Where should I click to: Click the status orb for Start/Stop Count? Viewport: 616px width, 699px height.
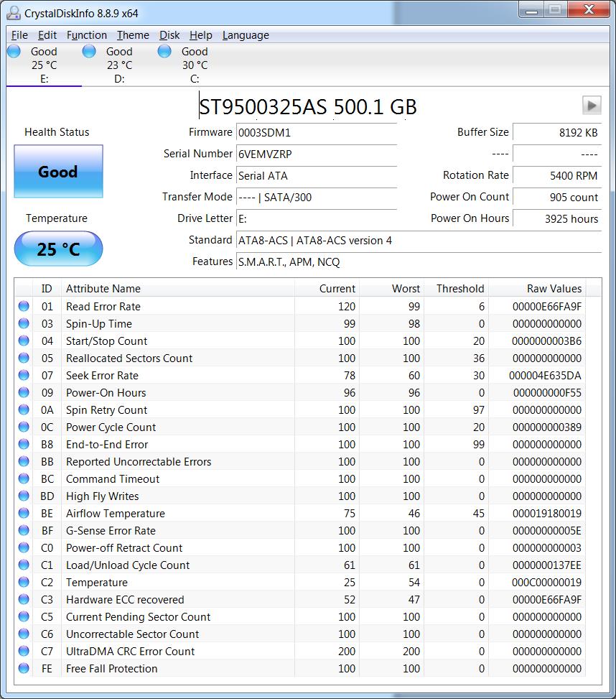coord(24,341)
